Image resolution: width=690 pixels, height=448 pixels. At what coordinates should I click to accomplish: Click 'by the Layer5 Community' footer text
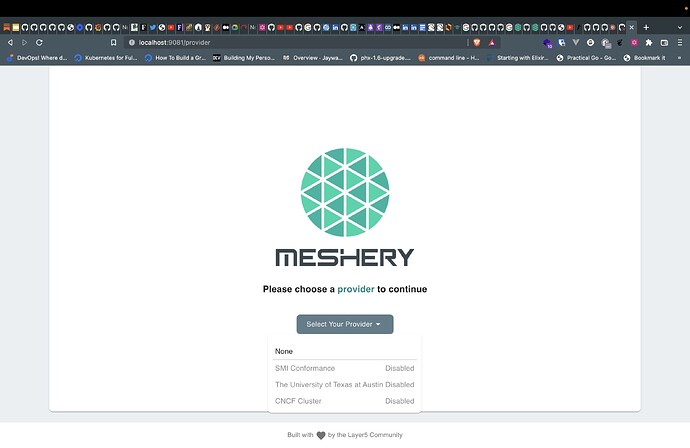click(x=365, y=435)
